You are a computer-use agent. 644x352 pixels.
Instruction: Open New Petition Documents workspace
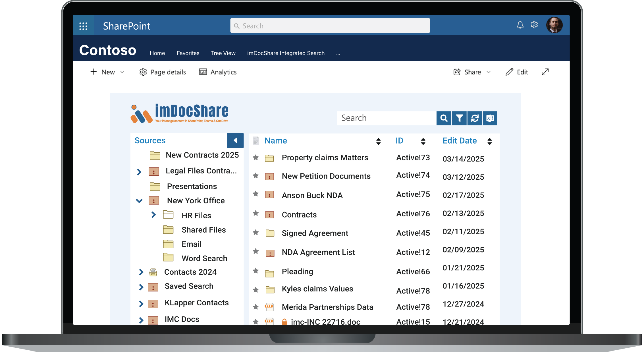tap(326, 176)
